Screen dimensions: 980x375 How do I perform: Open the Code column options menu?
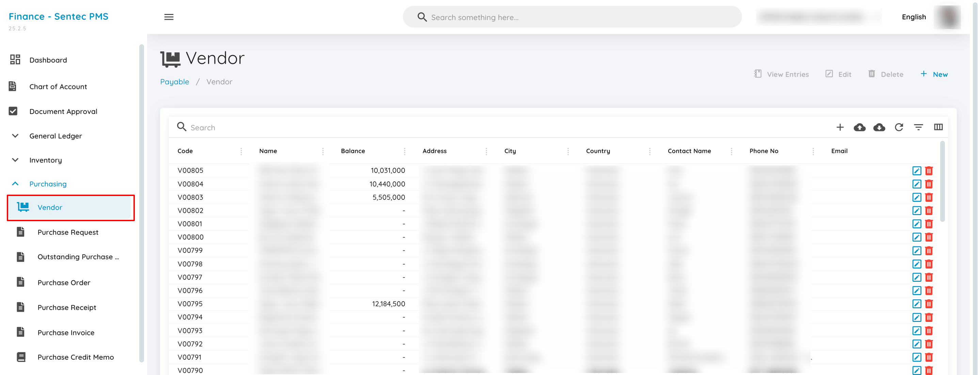point(241,152)
